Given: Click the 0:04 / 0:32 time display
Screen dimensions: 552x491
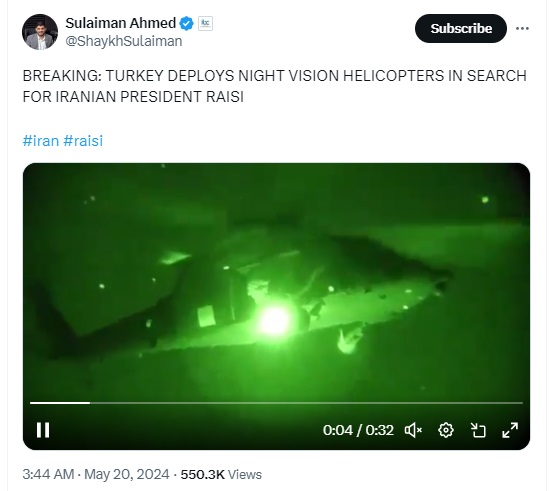Looking at the screenshot, I should (358, 430).
